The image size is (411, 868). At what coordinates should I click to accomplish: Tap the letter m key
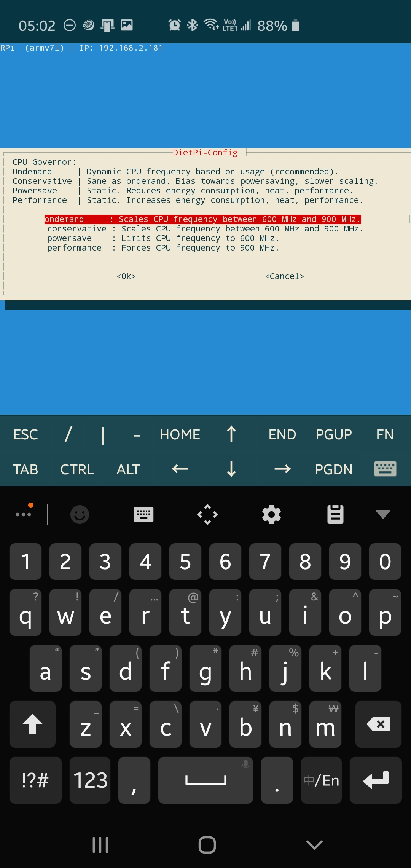tap(325, 724)
